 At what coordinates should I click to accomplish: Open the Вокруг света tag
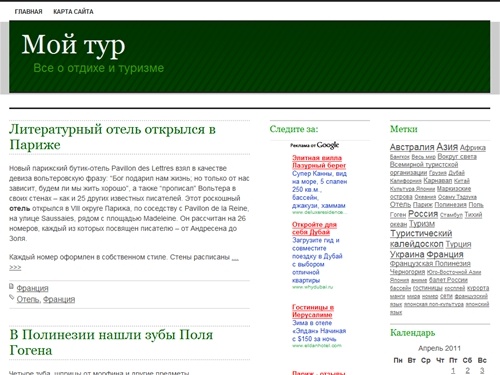[x=457, y=157]
